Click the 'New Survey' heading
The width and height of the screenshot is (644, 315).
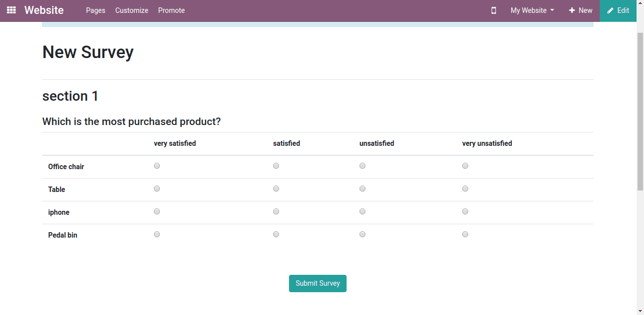[88, 52]
